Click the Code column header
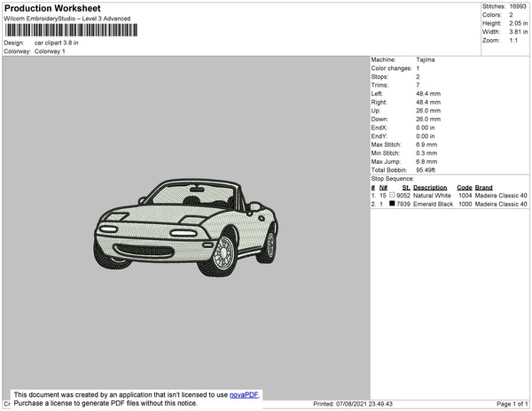The width and height of the screenshot is (532, 411). [465, 187]
